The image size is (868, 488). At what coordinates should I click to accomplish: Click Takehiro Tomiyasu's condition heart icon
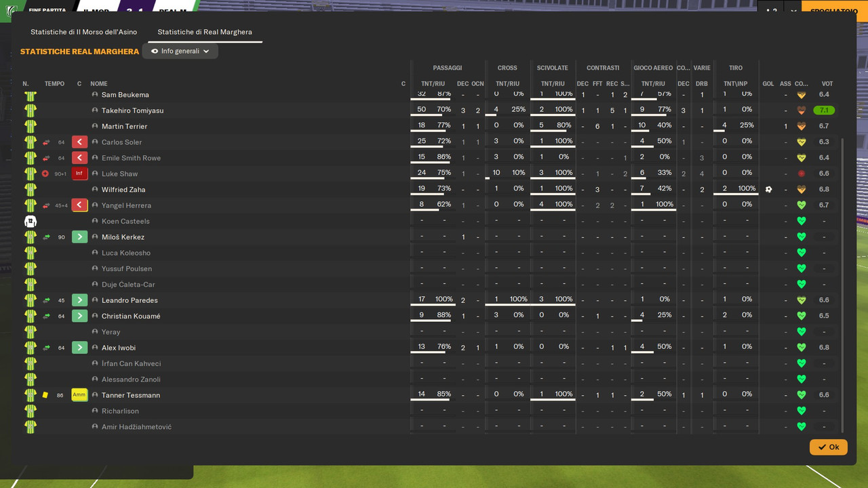tap(802, 110)
